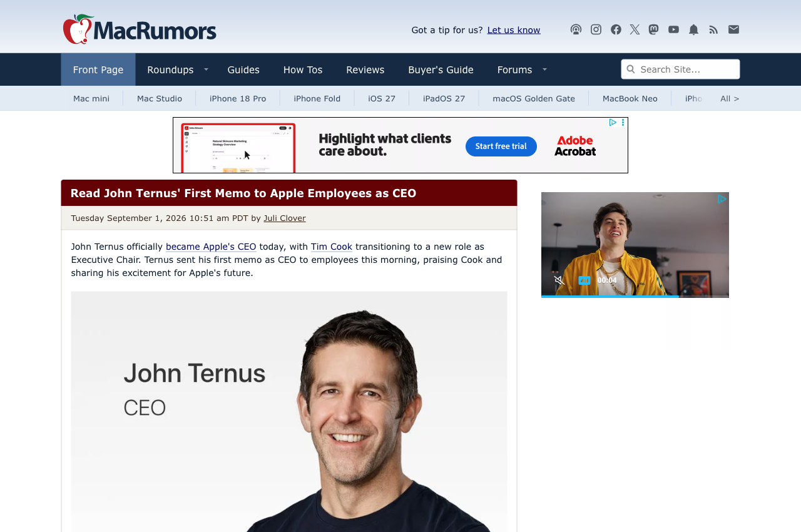This screenshot has width=801, height=532.
Task: Open the Mac mini roundup link
Action: [x=91, y=98]
